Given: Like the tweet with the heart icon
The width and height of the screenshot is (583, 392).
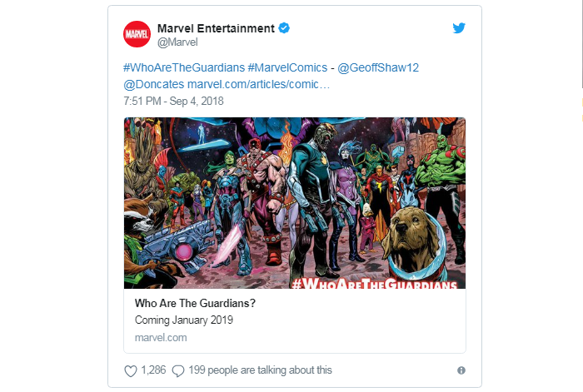Looking at the screenshot, I should (130, 370).
